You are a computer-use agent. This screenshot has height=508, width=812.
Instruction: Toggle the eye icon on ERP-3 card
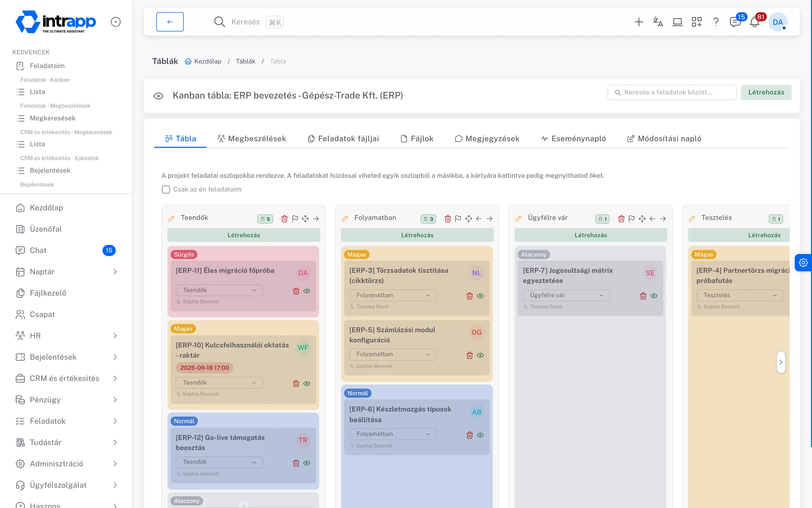480,296
